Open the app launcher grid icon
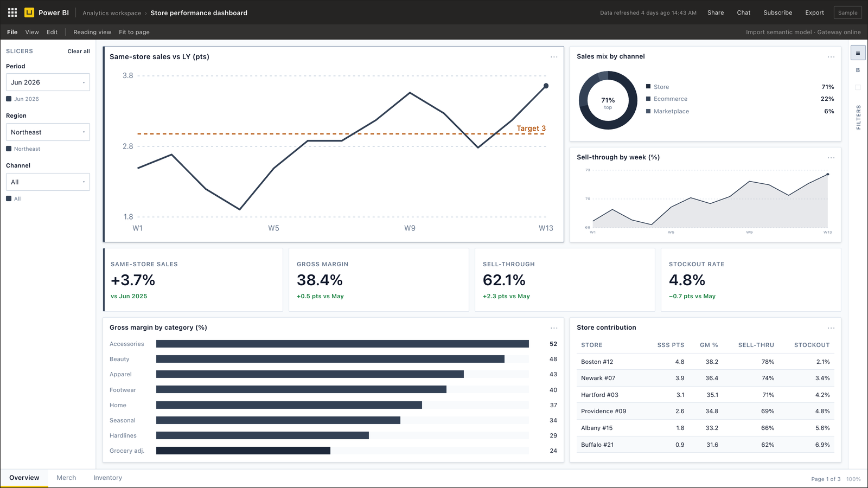Screen dimensions: 868x488 click(x=12, y=12)
